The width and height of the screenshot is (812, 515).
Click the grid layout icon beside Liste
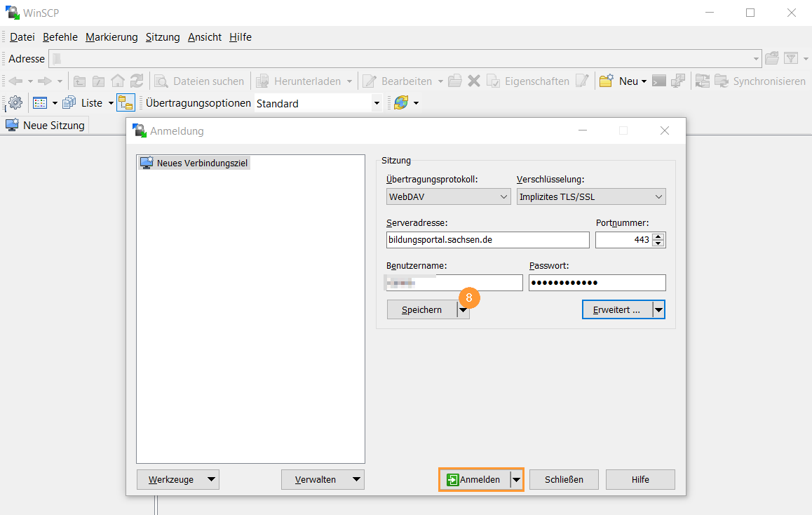point(41,102)
